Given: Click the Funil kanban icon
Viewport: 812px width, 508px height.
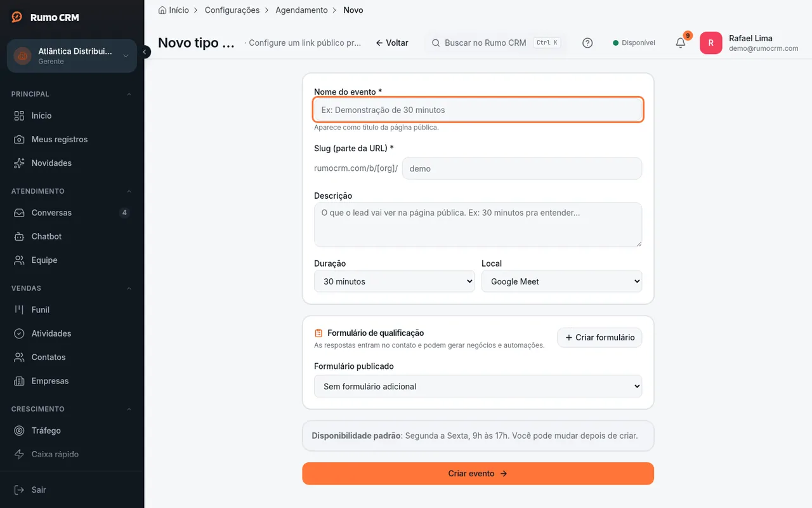Looking at the screenshot, I should click(20, 310).
